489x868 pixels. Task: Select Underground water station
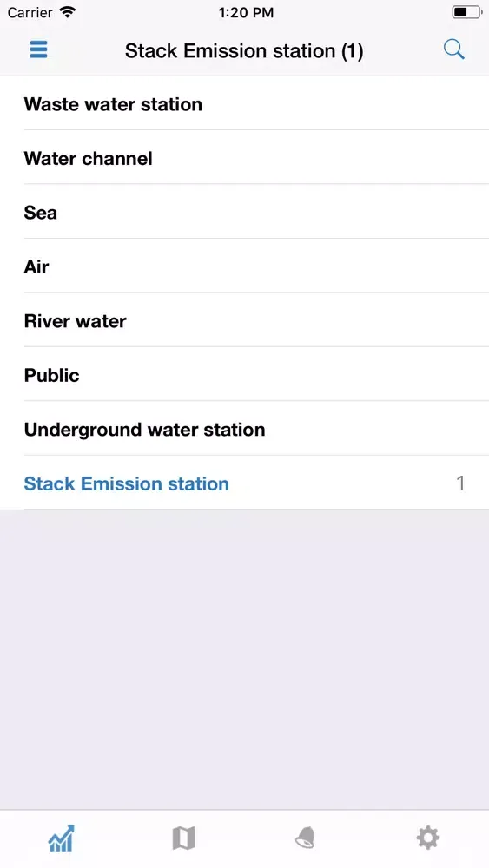[x=244, y=429]
